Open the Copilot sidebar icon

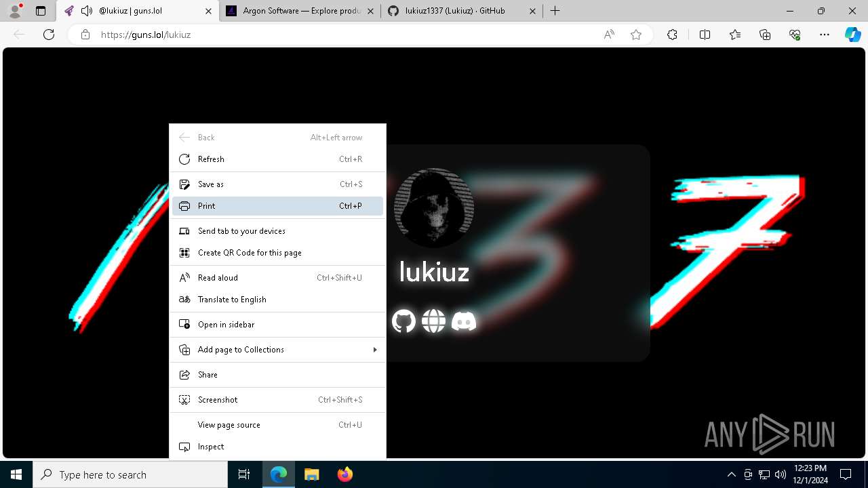click(x=853, y=35)
